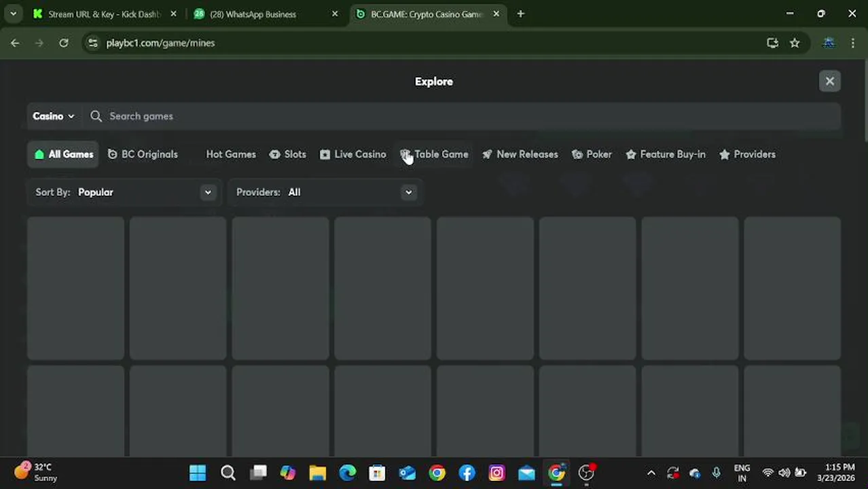Open the weather widget showing 32°C Sunny
The height and width of the screenshot is (489, 868).
point(37,472)
